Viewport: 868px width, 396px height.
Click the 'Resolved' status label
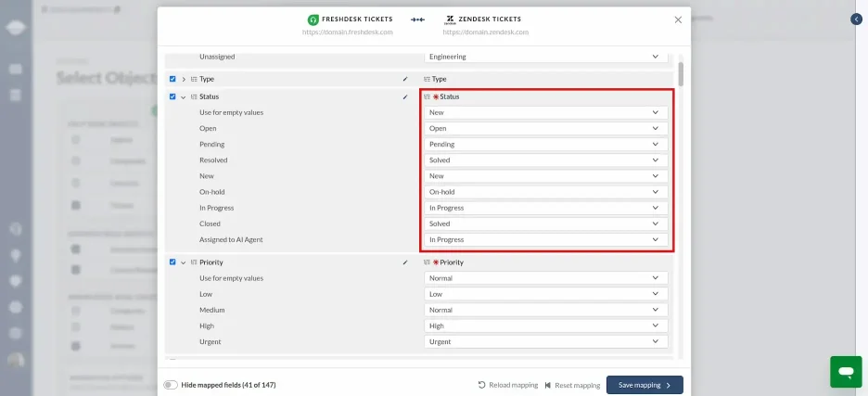click(213, 160)
